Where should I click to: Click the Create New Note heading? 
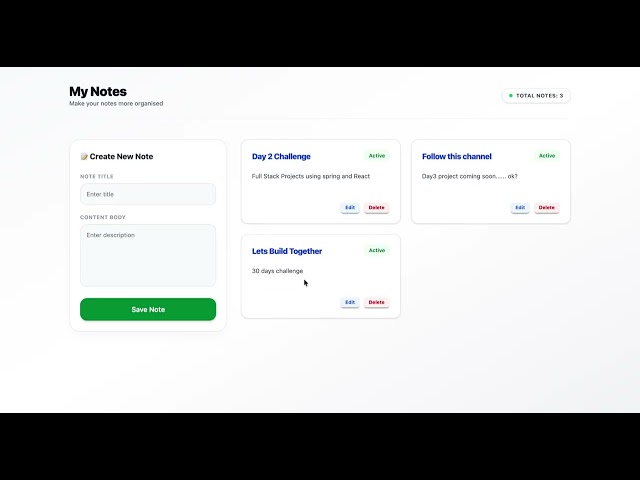pos(121,156)
